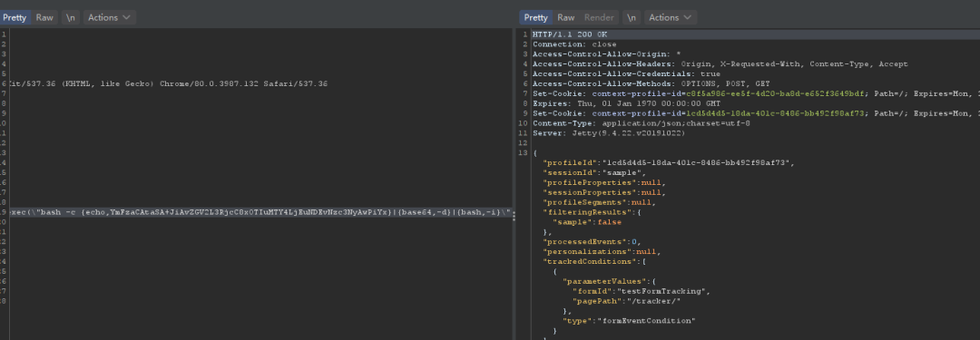Viewport: 980px width, 340px height.
Task: Click the "Connection: close" header
Action: [x=574, y=44]
